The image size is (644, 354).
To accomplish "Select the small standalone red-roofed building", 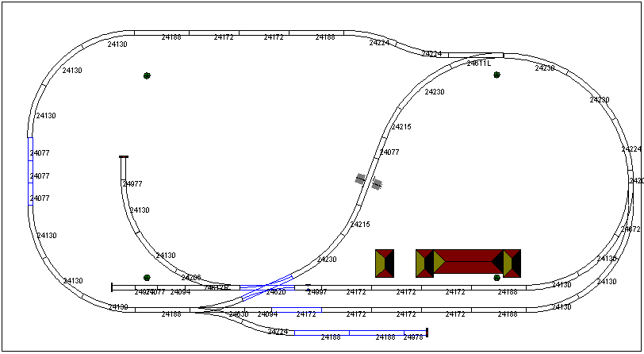I will [385, 264].
